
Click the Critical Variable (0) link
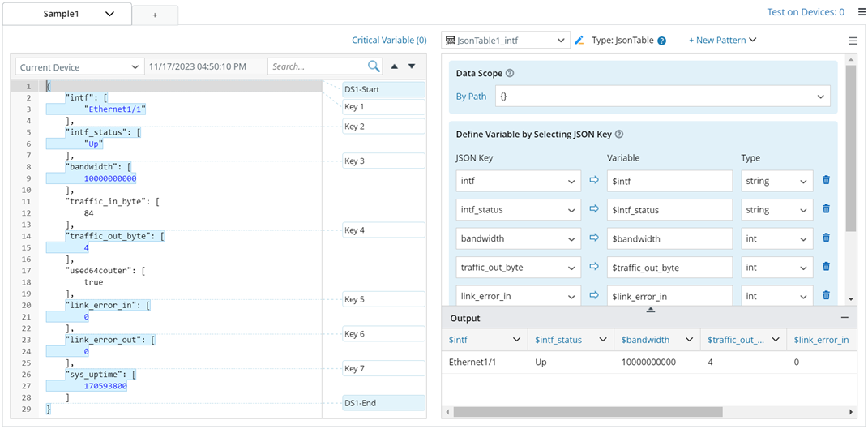(x=389, y=40)
